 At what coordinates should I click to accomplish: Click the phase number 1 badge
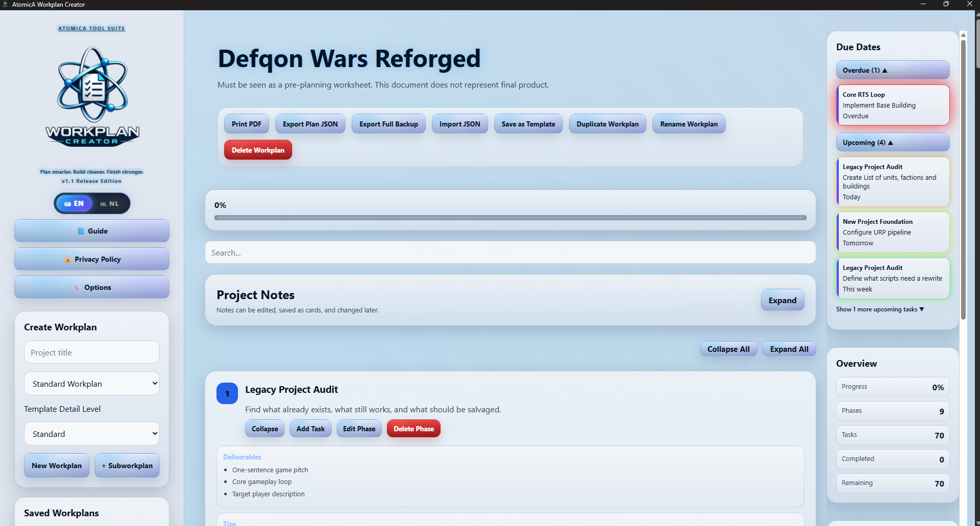(227, 393)
